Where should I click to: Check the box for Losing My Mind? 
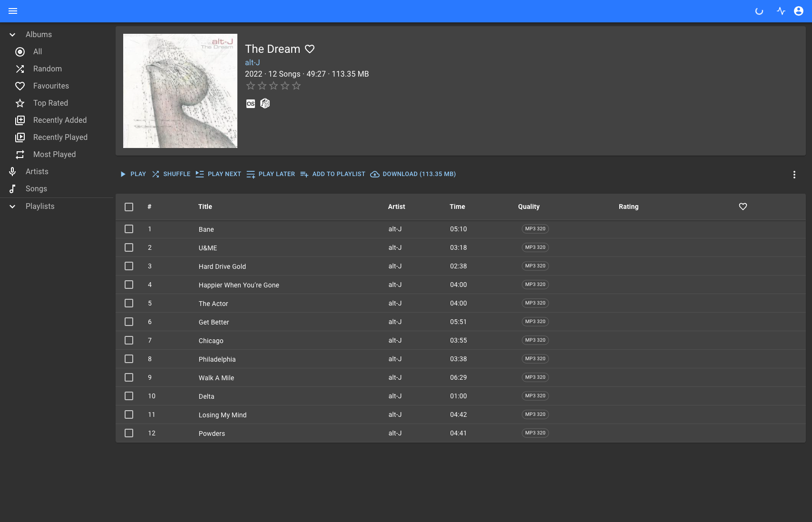coord(129,414)
